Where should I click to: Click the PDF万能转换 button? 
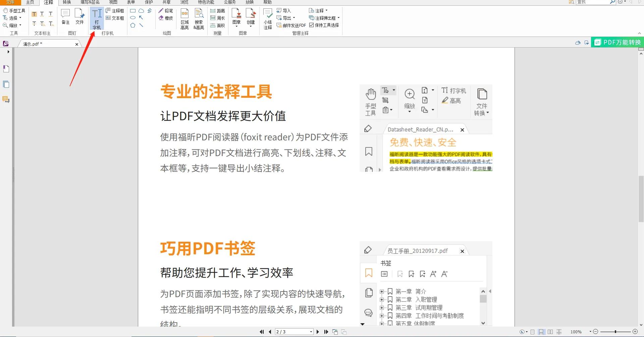click(x=618, y=43)
